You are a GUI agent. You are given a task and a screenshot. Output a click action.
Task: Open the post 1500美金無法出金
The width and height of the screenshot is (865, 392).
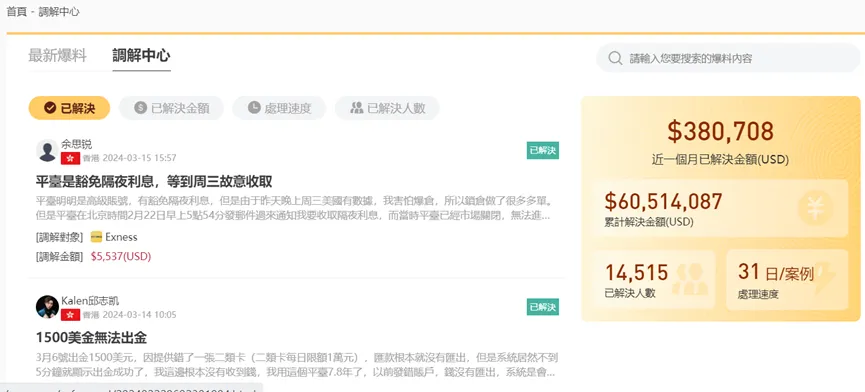point(91,337)
